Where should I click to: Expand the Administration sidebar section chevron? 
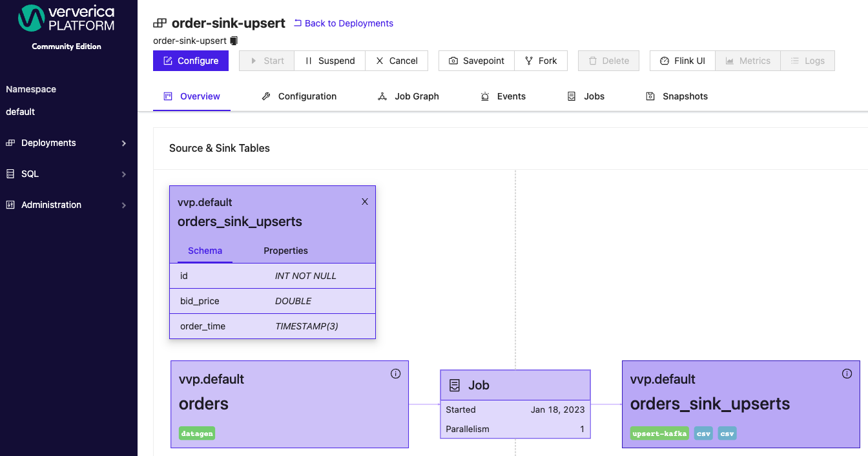pos(124,205)
